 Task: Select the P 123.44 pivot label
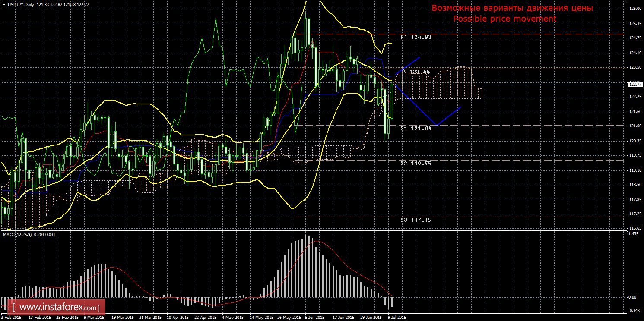[x=416, y=72]
